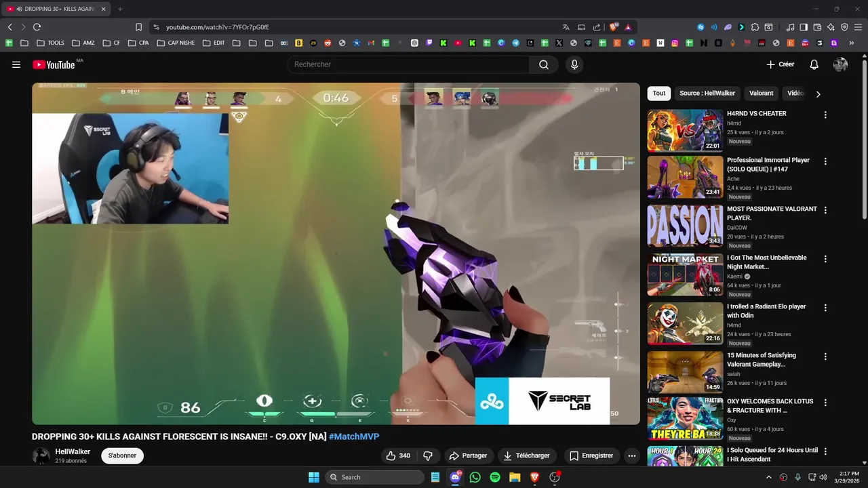Open the HellWalker channel name
Screen dimensions: 868x488
tap(73, 451)
